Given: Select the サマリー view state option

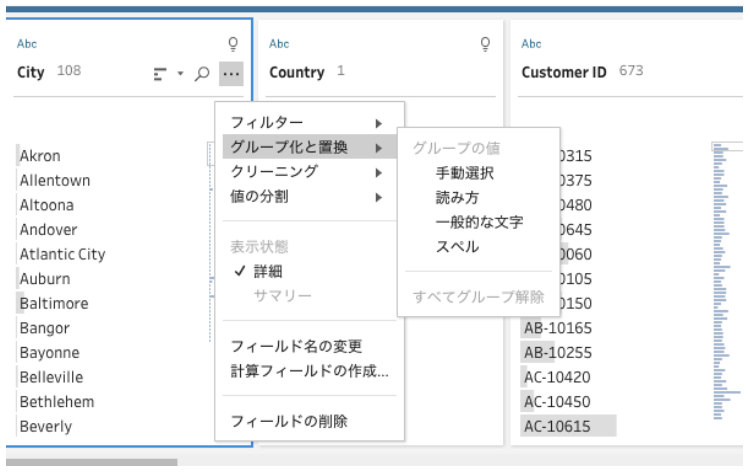Looking at the screenshot, I should point(283,296).
